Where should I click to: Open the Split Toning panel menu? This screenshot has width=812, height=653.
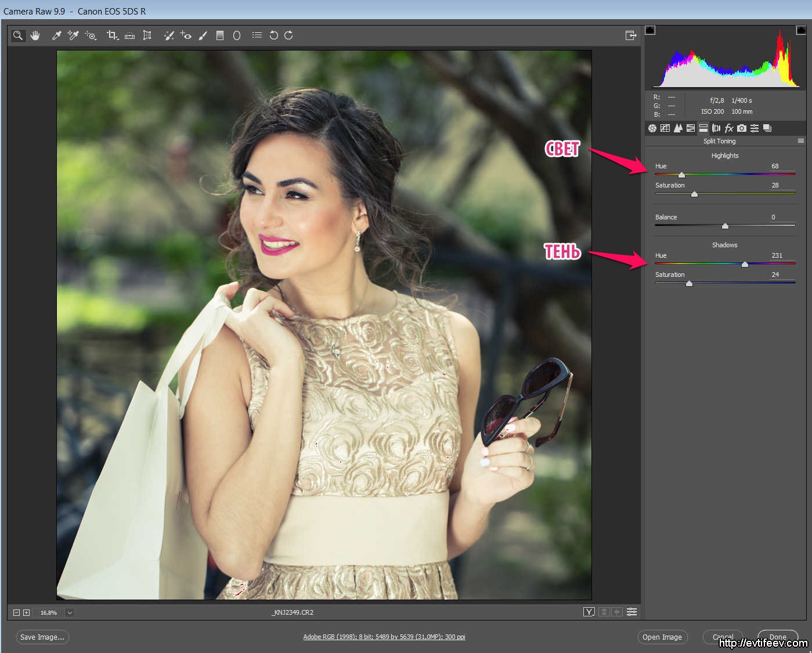(801, 141)
